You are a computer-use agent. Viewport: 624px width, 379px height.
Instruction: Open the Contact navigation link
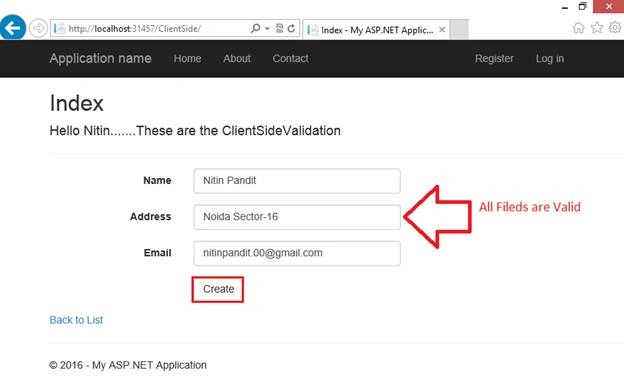tap(291, 59)
